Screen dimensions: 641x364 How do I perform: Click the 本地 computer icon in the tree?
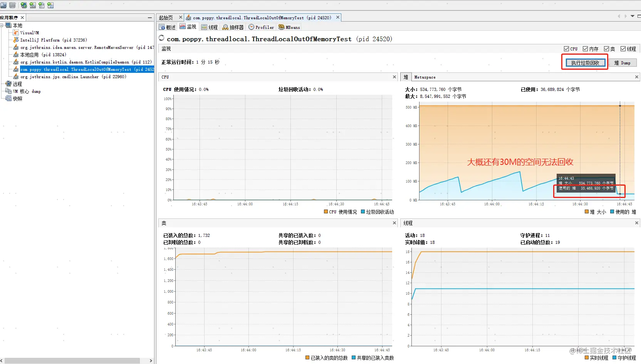point(8,25)
